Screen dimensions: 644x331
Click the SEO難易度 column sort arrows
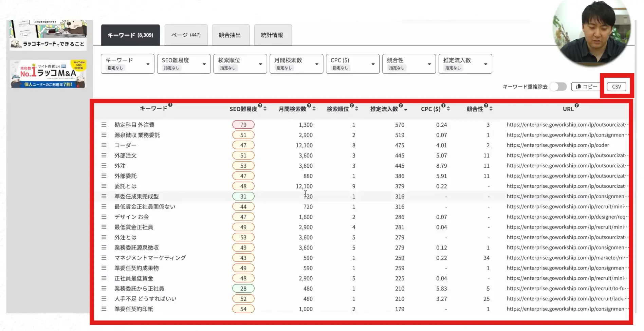pos(265,109)
